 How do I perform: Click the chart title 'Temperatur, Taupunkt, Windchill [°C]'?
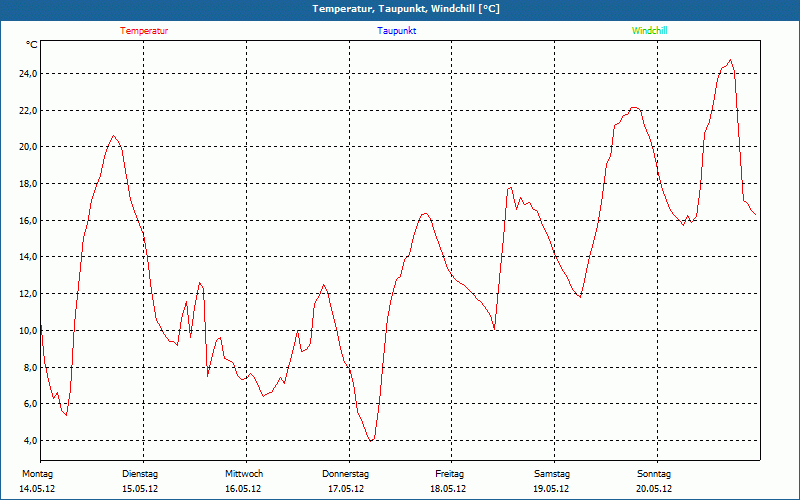406,9
